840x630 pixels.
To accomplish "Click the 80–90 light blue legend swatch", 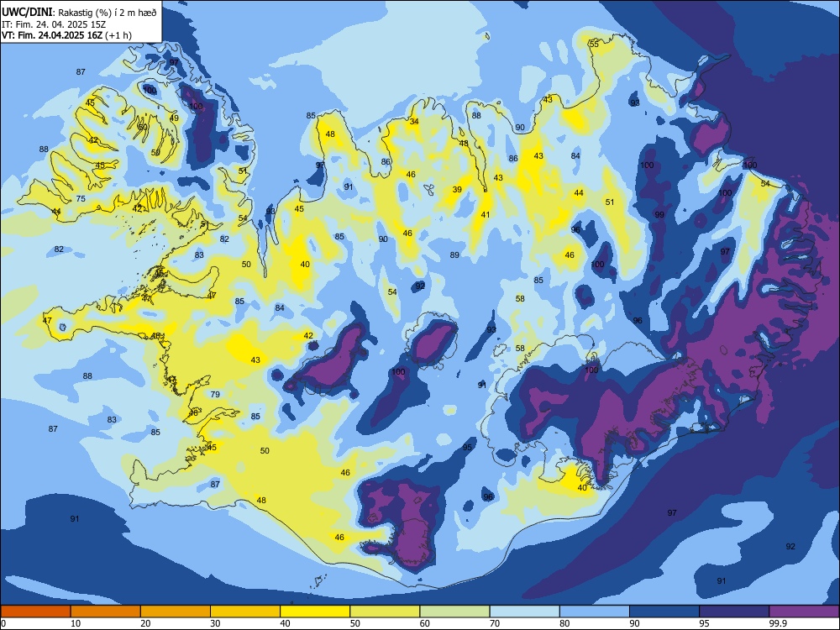I will [595, 612].
